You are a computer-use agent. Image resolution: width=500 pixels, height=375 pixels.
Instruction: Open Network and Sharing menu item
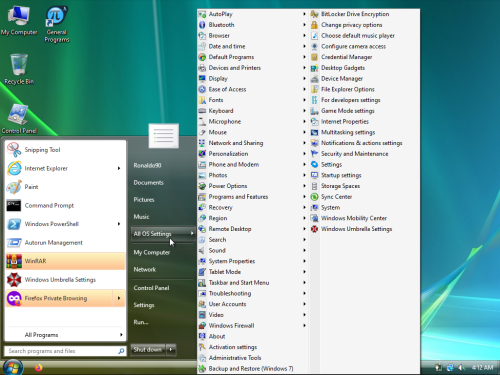coord(253,143)
